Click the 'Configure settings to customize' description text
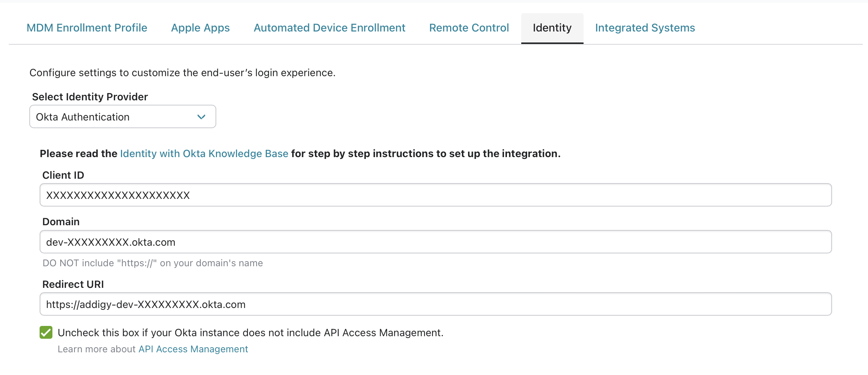This screenshot has width=868, height=375. (x=183, y=73)
